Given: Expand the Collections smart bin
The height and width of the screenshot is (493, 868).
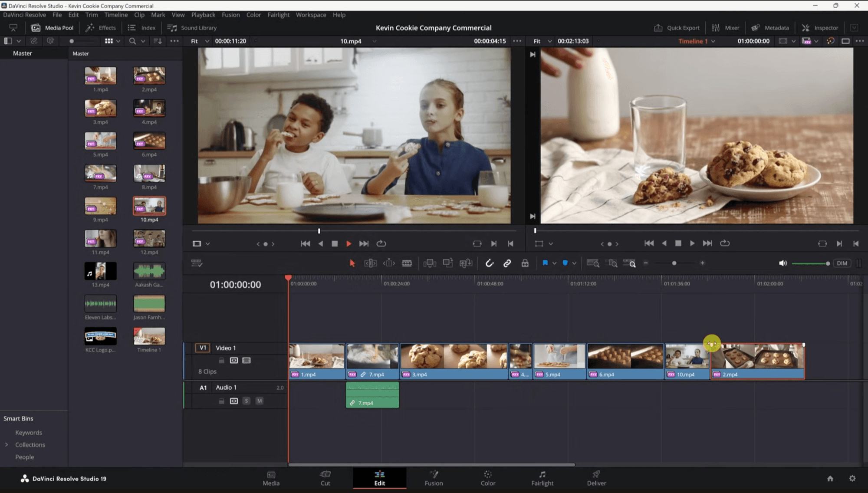Looking at the screenshot, I should coord(7,444).
